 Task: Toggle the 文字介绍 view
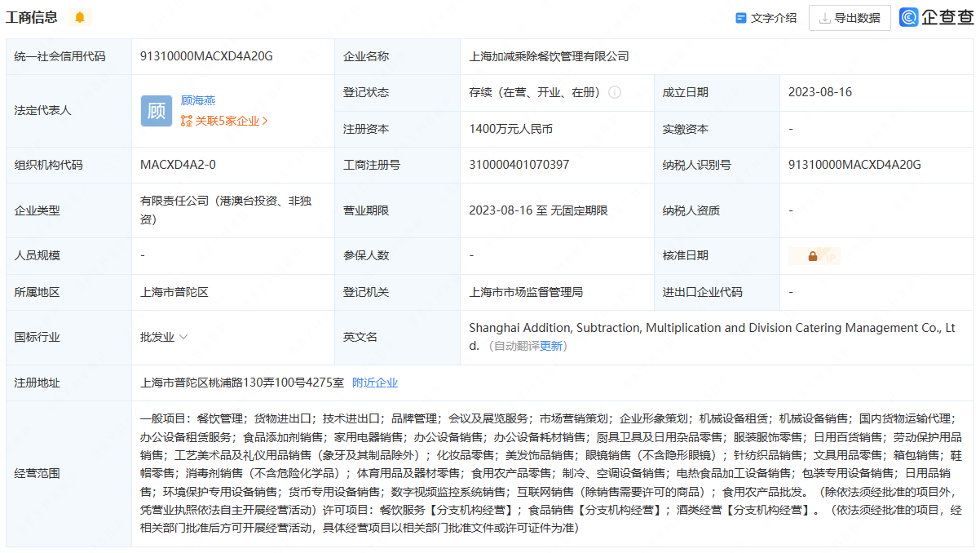point(766,18)
